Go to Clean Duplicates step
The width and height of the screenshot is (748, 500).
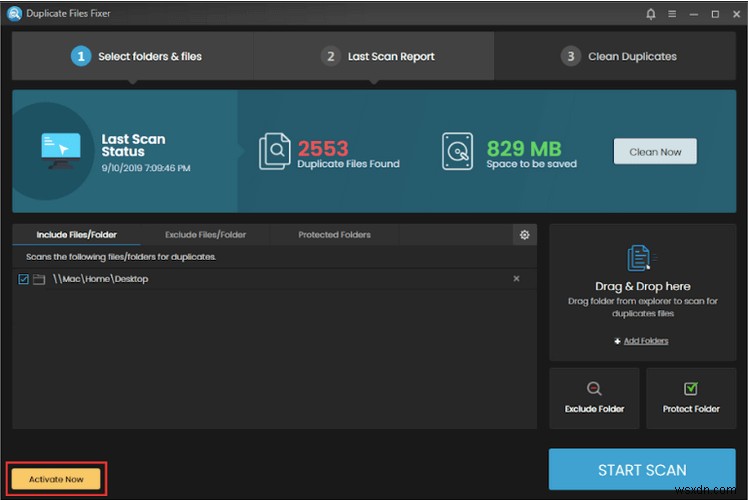pos(620,56)
